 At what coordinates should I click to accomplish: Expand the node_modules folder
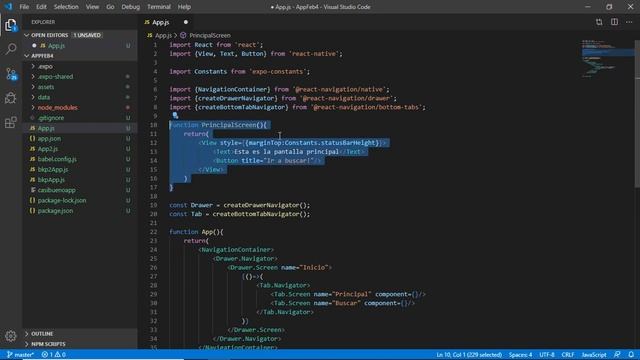pyautogui.click(x=80, y=107)
